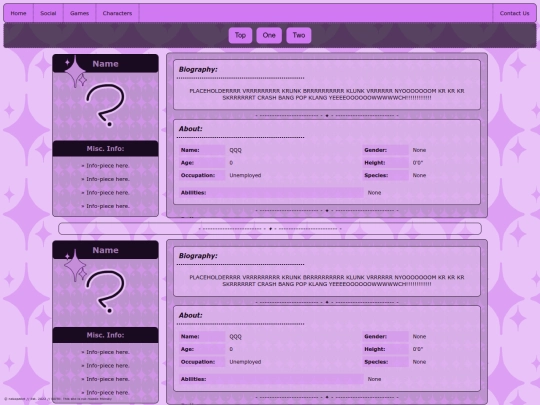This screenshot has height=405, width=540.
Task: Click Biography heading in bottom profile
Action: click(x=198, y=256)
